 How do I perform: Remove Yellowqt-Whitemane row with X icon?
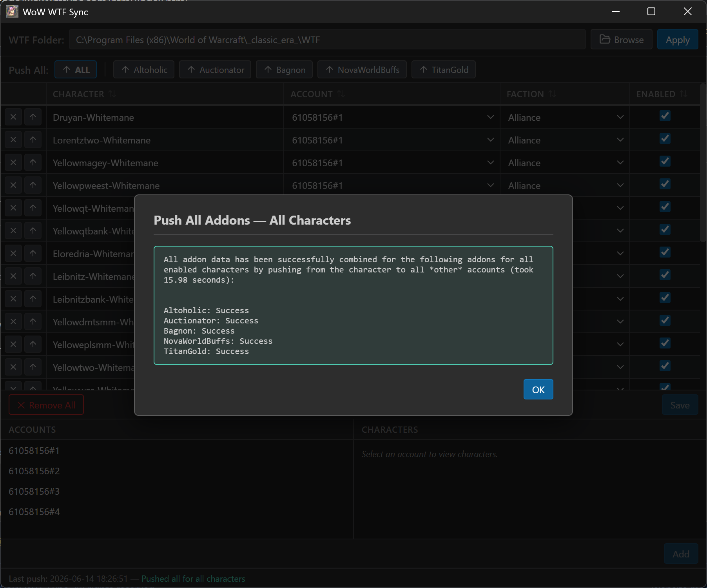click(x=13, y=208)
